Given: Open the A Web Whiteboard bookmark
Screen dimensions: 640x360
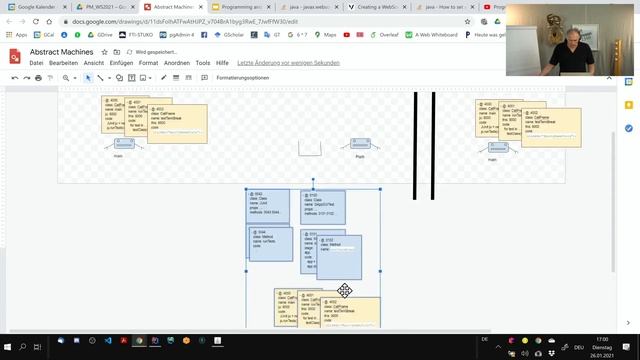Looking at the screenshot, I should pyautogui.click(x=431, y=35).
